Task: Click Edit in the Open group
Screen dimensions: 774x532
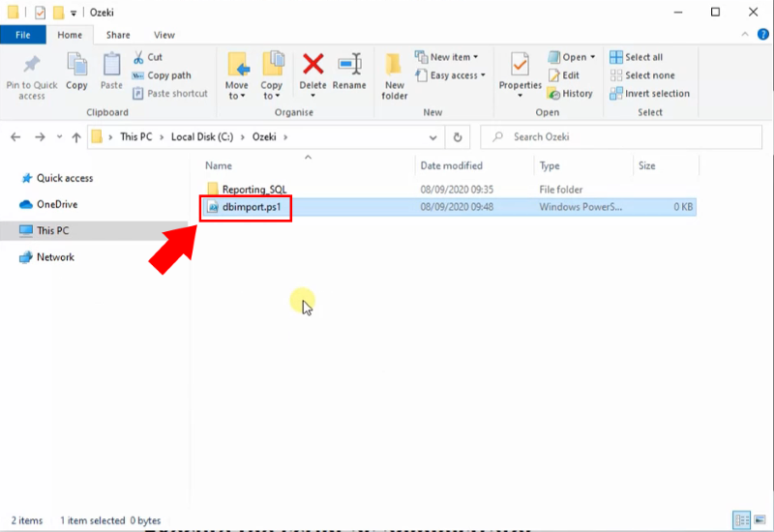Action: 564,75
